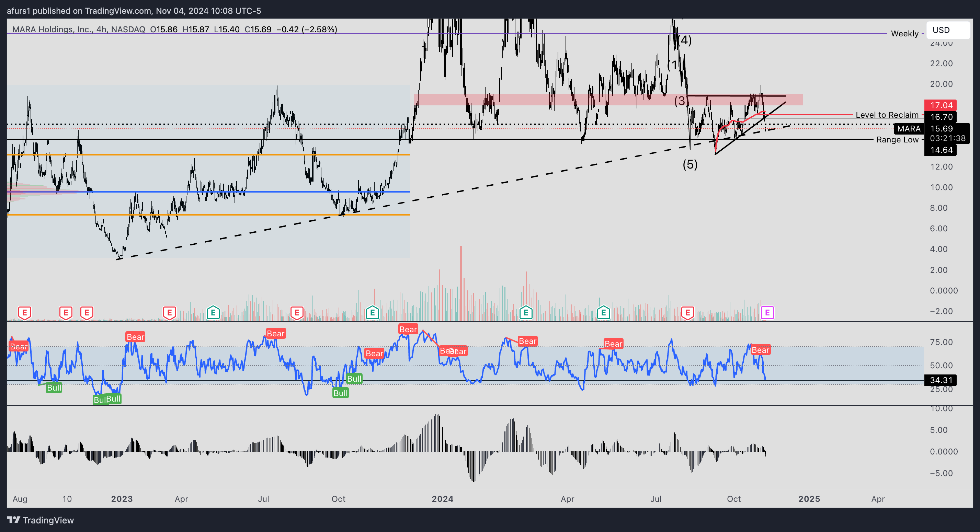Click the 22.00 price axis label
The height and width of the screenshot is (532, 980).
tap(941, 63)
